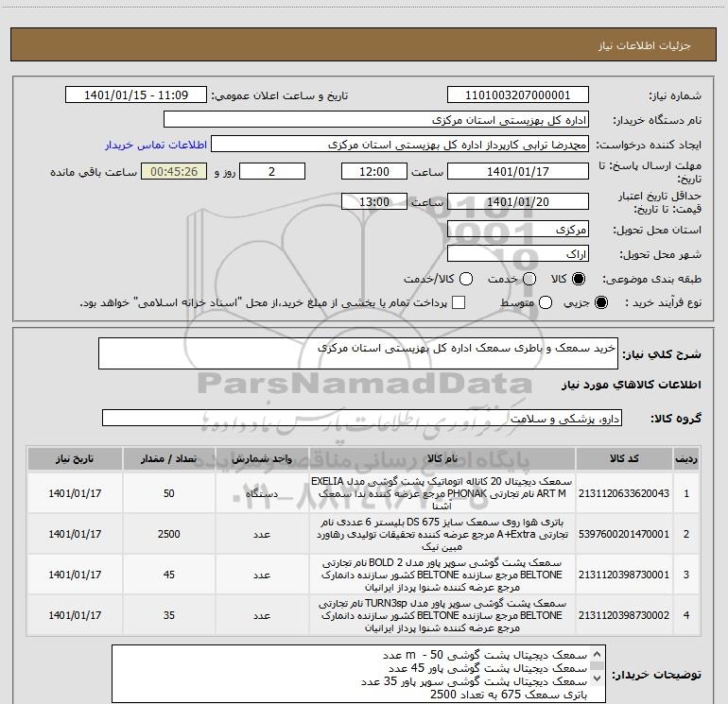Choose the جزیی purchase process radio
Screen dimensions: 728x704
pos(600,302)
